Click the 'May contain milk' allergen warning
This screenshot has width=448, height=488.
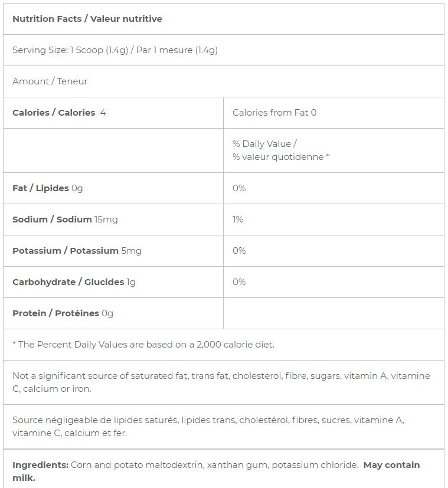(x=216, y=471)
